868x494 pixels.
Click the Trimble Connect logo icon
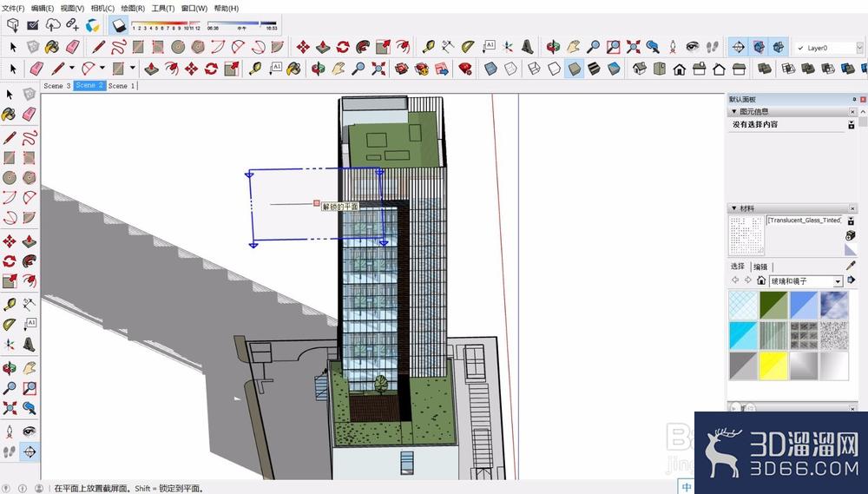pyautogui.click(x=93, y=25)
